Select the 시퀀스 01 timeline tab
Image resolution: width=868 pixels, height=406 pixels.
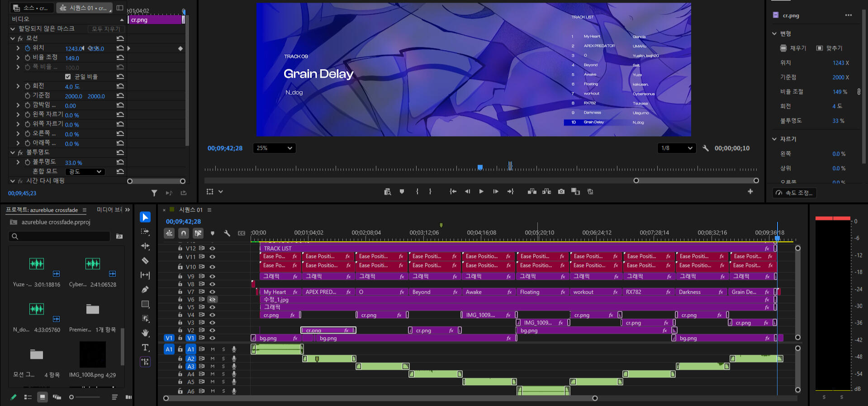click(191, 210)
